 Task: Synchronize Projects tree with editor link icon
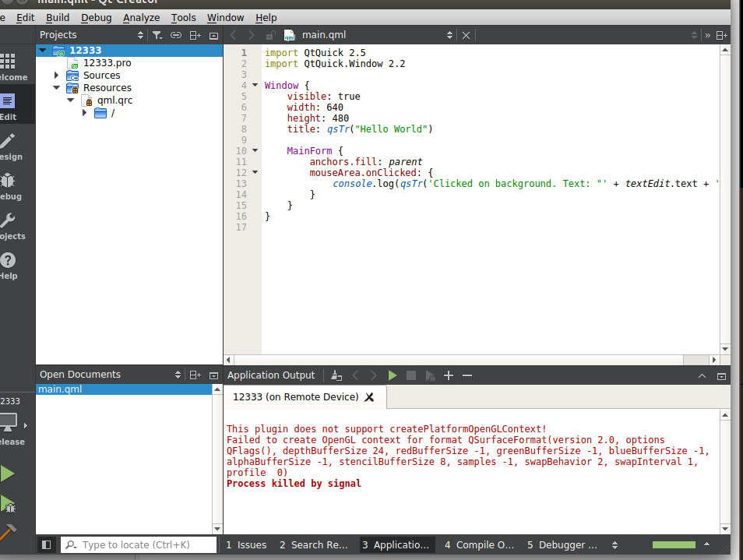pos(176,35)
